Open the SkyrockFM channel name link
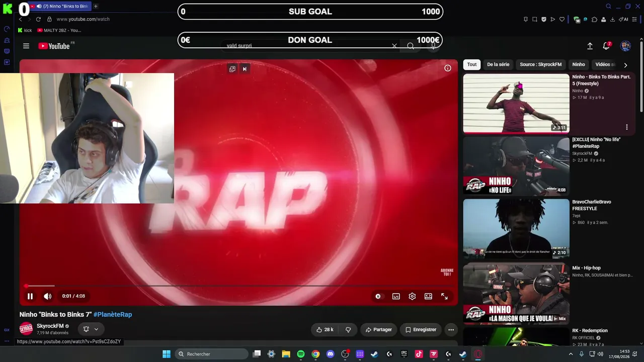 50,326
